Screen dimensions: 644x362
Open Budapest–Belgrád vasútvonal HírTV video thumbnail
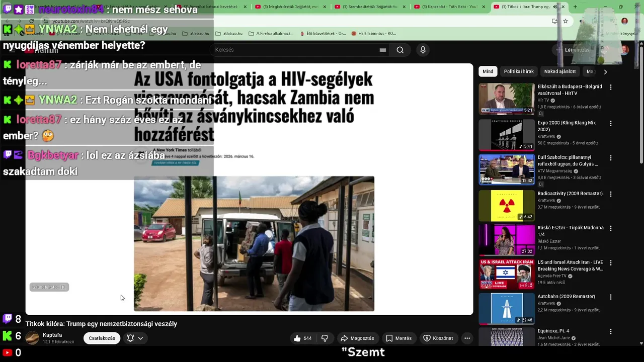[x=507, y=99]
